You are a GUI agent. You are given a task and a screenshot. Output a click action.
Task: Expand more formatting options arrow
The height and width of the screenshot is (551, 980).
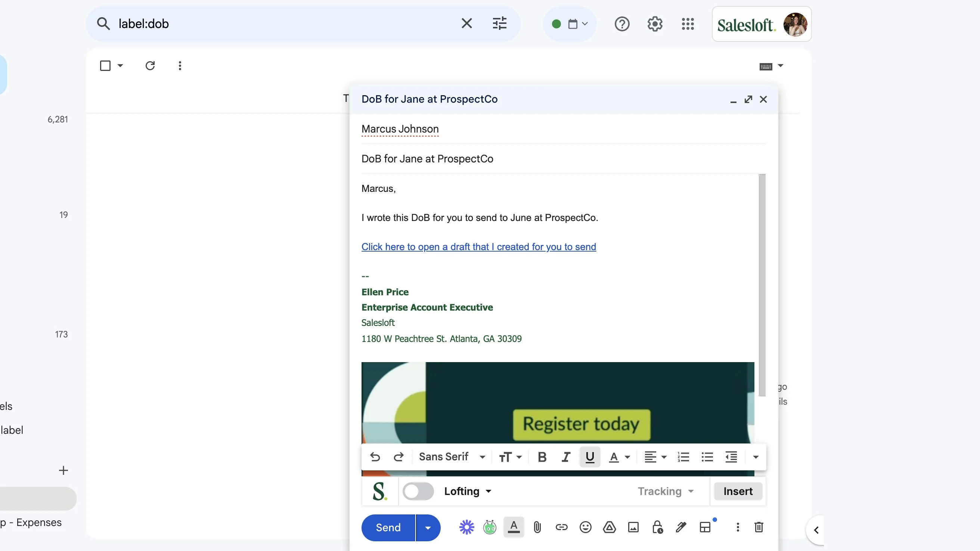click(x=756, y=457)
